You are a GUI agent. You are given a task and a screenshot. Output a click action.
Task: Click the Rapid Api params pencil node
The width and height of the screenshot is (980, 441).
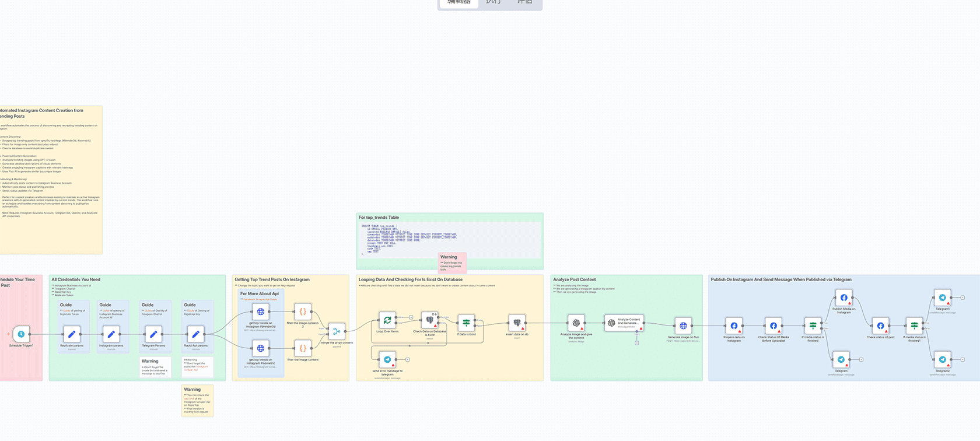point(195,334)
